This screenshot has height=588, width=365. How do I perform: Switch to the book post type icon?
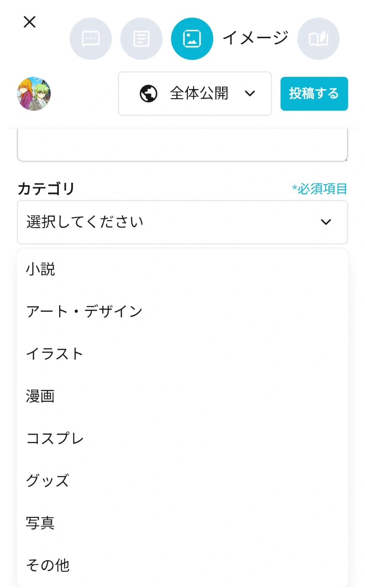click(318, 39)
